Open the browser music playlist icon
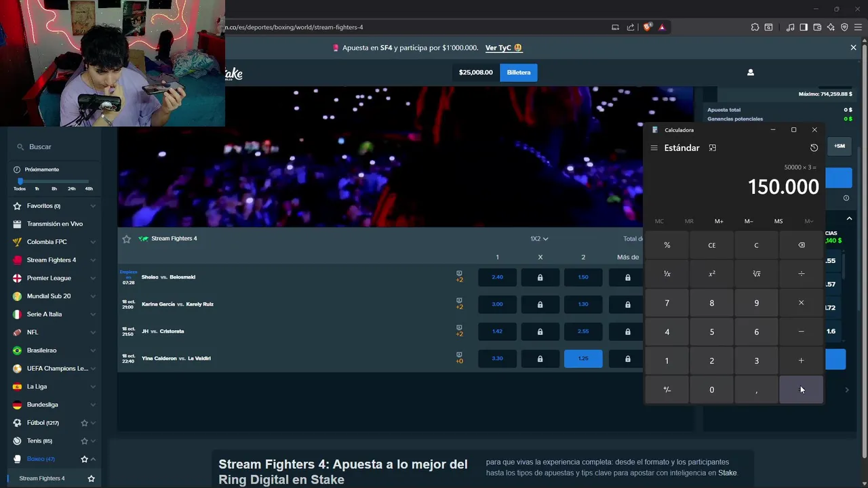This screenshot has width=868, height=488. click(x=790, y=27)
